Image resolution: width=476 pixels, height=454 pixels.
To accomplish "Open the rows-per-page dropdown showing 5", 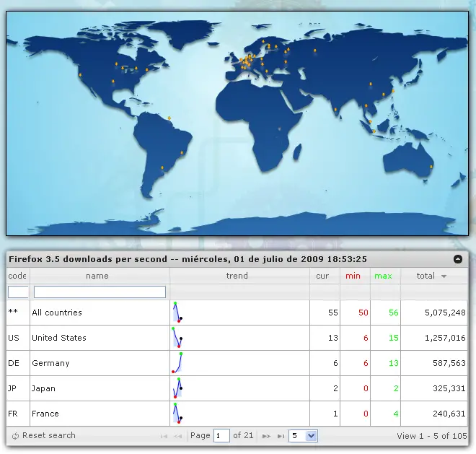I will pos(302,436).
